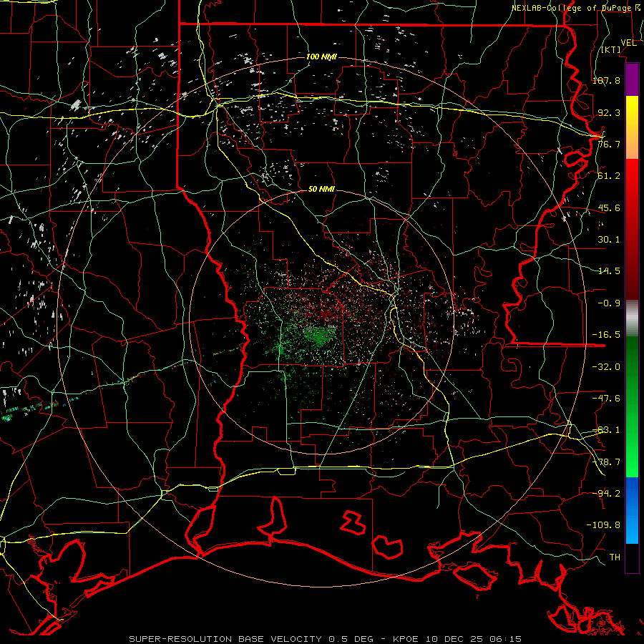Image resolution: width=644 pixels, height=644 pixels.
Task: Click the 76.7 velocity scale value
Action: pos(609,144)
